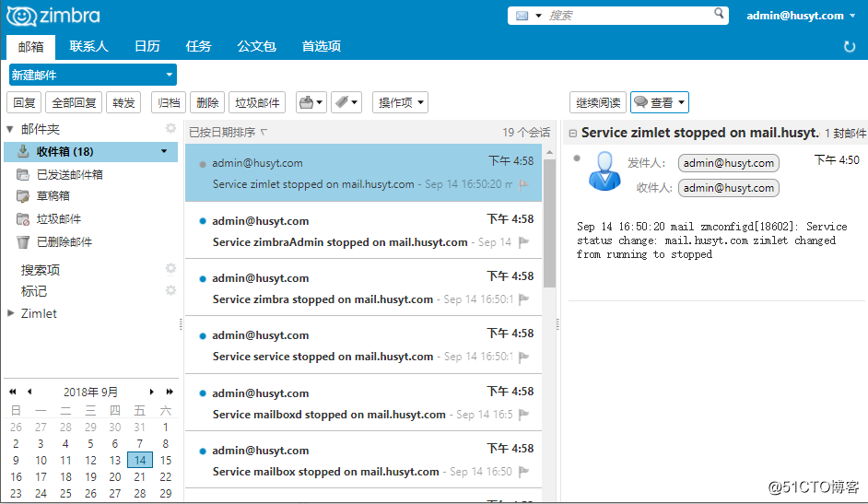This screenshot has width=868, height=504.
Task: Click the 垃圾邮件 toolbar button
Action: click(257, 102)
